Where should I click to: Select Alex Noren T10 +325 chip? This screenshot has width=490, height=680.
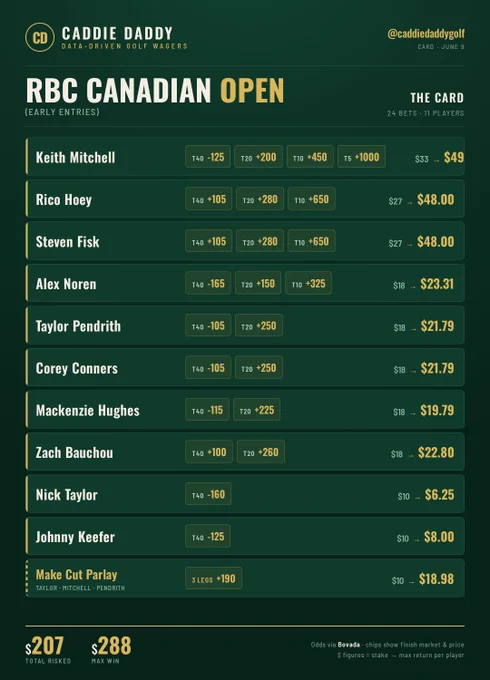click(x=308, y=283)
